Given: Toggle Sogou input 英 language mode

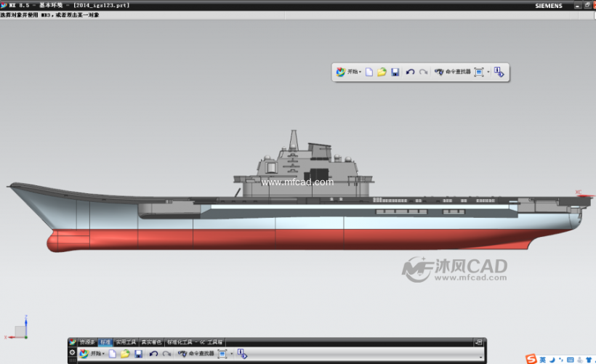Looking at the screenshot, I should pyautogui.click(x=541, y=359).
